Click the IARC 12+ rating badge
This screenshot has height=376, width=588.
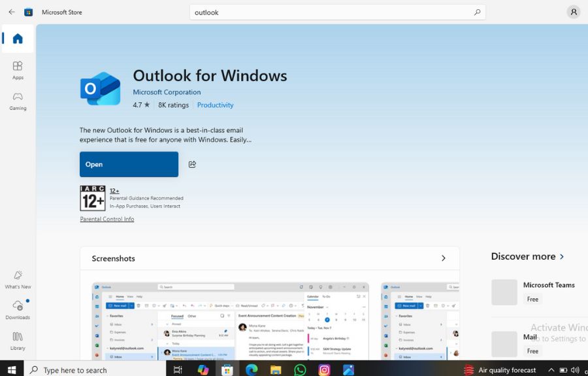click(x=93, y=198)
